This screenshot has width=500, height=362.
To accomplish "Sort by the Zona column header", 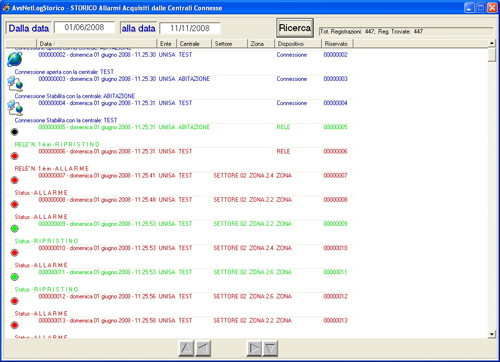I will (261, 44).
